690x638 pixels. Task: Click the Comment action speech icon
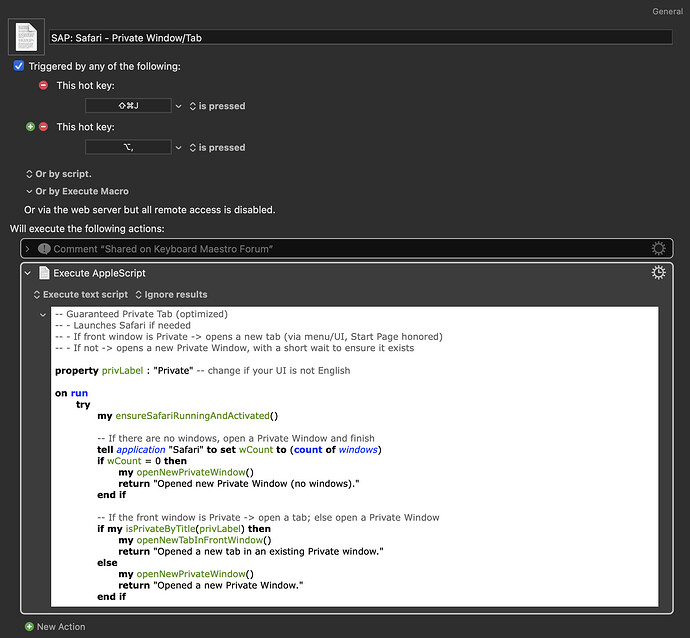coord(44,249)
